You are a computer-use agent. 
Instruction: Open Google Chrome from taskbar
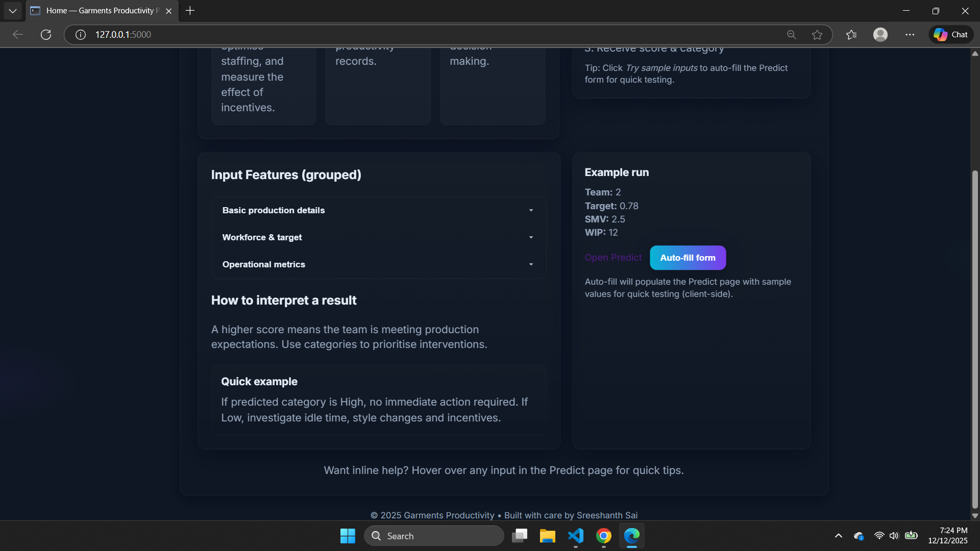pos(603,536)
